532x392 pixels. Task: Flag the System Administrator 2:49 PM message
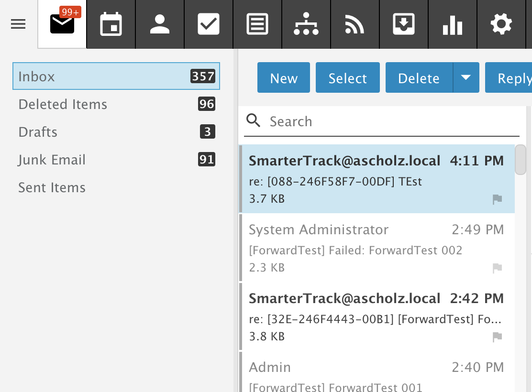(498, 268)
